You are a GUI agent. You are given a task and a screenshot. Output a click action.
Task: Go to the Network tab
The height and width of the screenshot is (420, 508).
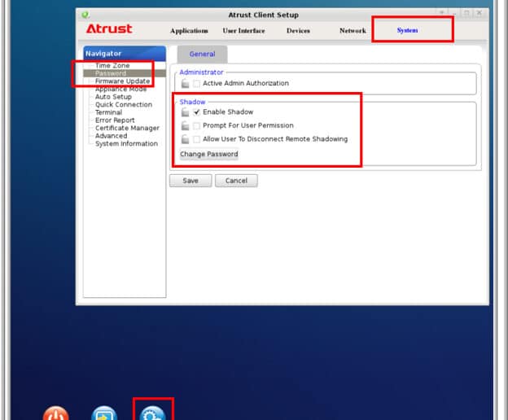(353, 31)
